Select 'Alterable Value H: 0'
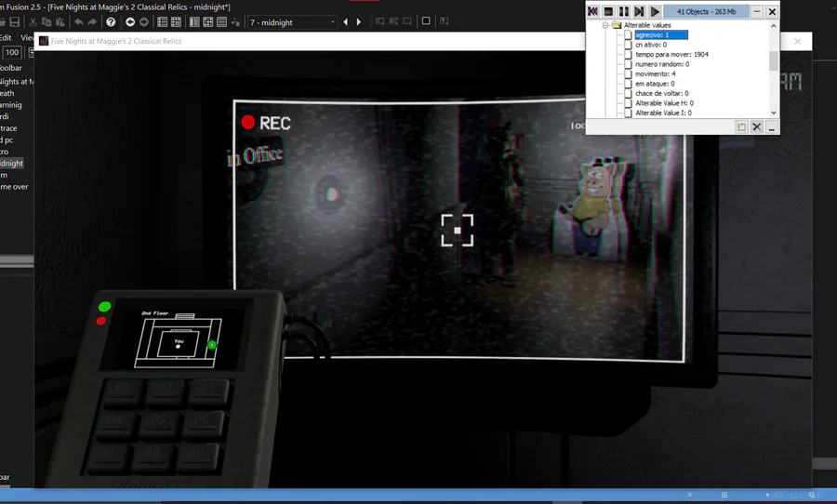837x504 pixels. (664, 103)
